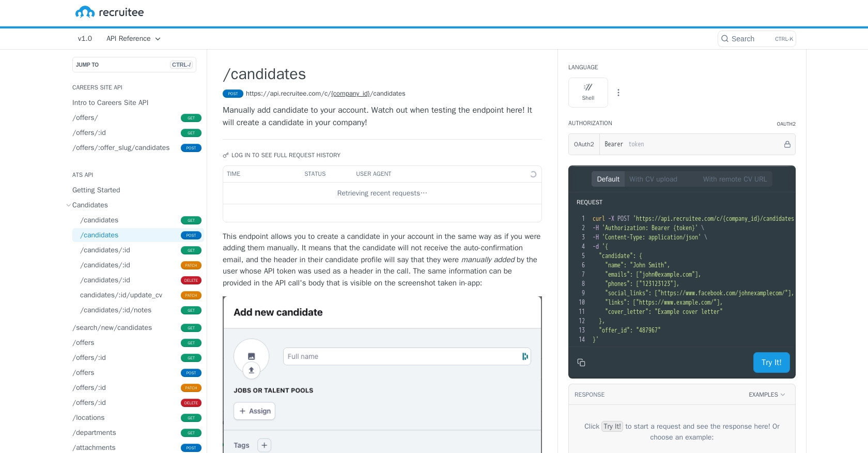Screen dimensions: 868x453
Task: Open candidates/:id/update_cv endpoint
Action: tap(138, 295)
